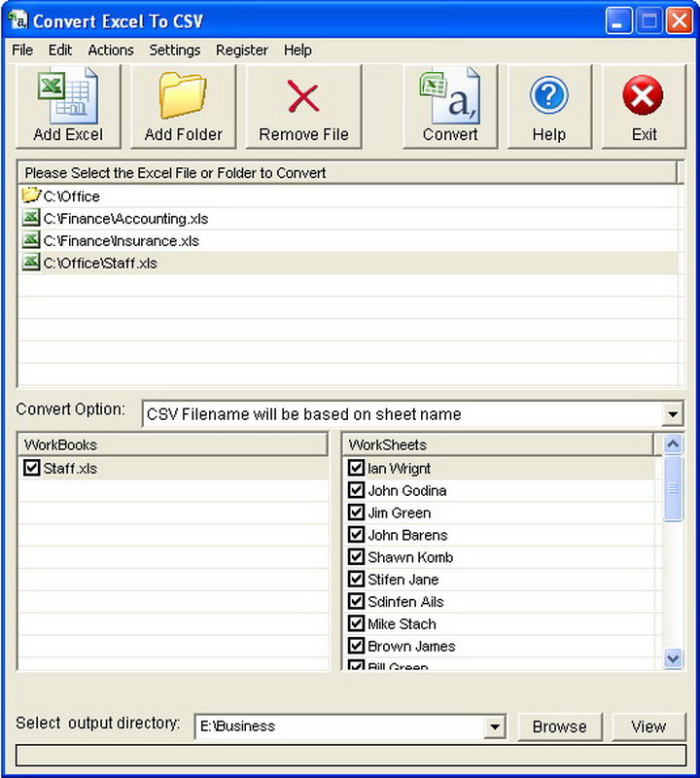Uncheck the Brown James worksheet checkbox
Image resolution: width=700 pixels, height=778 pixels.
pyautogui.click(x=356, y=646)
